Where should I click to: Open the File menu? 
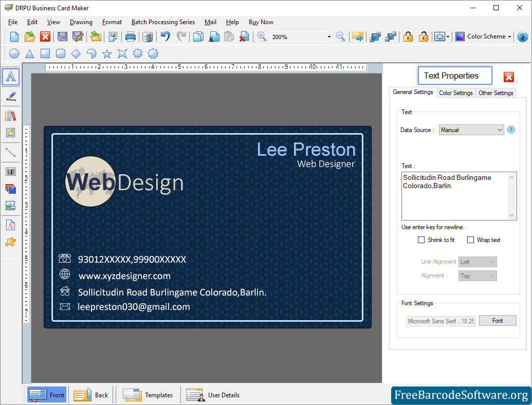(13, 22)
